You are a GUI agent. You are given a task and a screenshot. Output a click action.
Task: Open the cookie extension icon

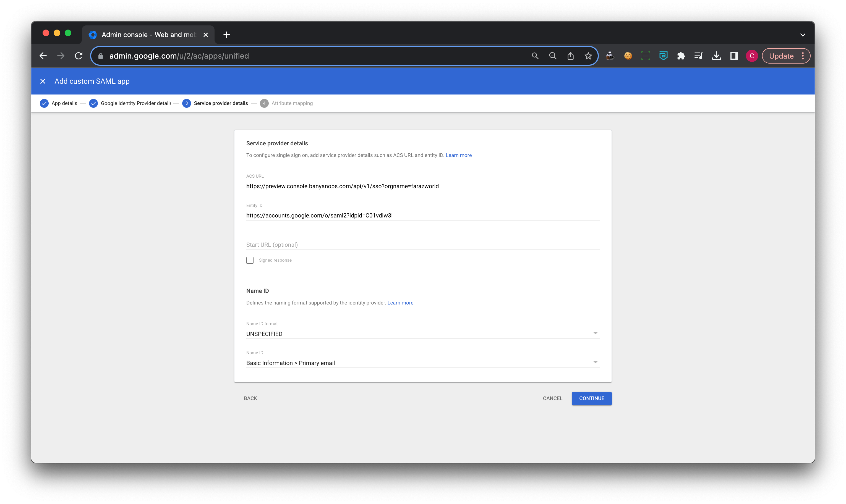click(x=628, y=56)
